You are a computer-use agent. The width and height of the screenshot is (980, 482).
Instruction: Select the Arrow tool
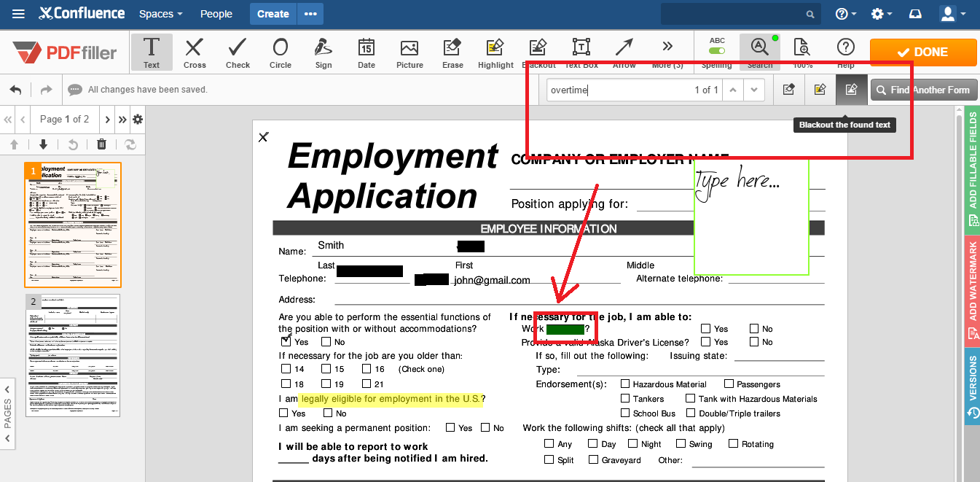pos(624,53)
